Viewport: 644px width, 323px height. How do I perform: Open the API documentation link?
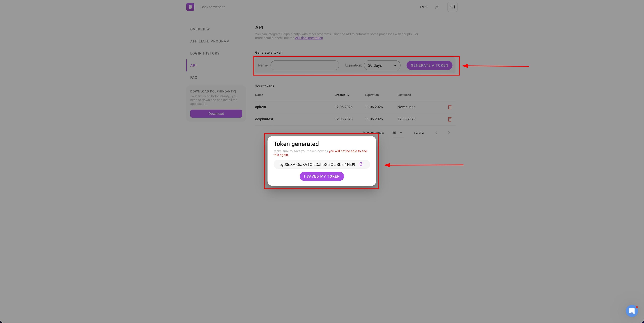point(309,38)
